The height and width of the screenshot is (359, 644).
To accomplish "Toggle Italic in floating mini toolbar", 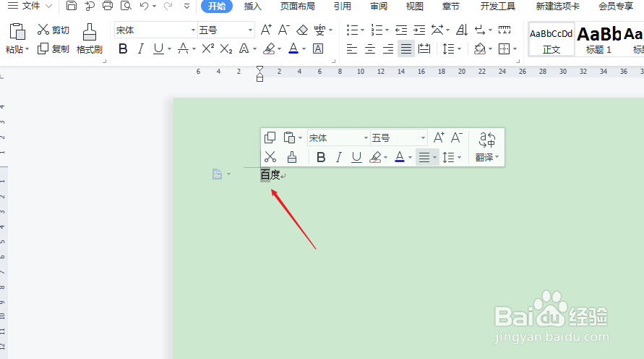I will [x=339, y=157].
